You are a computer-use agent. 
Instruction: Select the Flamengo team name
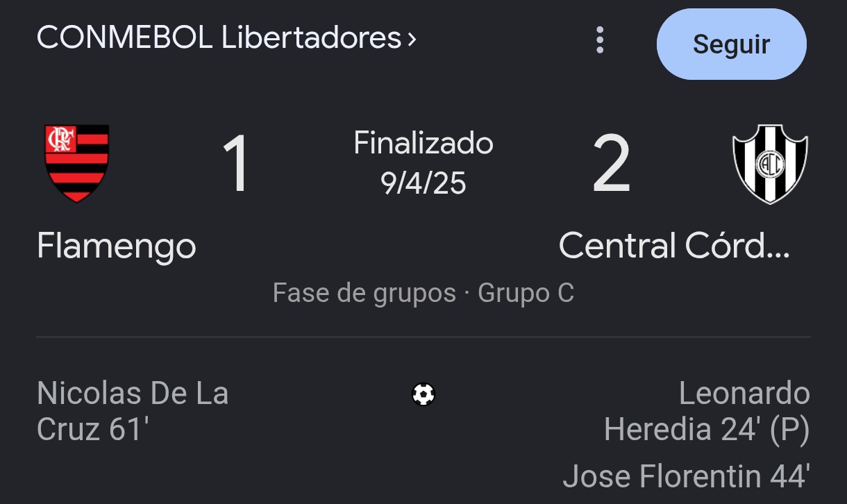pos(117,246)
